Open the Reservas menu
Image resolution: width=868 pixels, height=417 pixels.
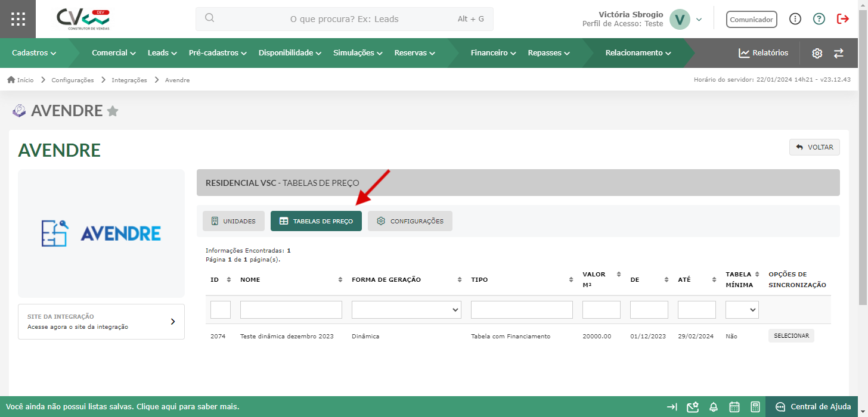pos(414,53)
